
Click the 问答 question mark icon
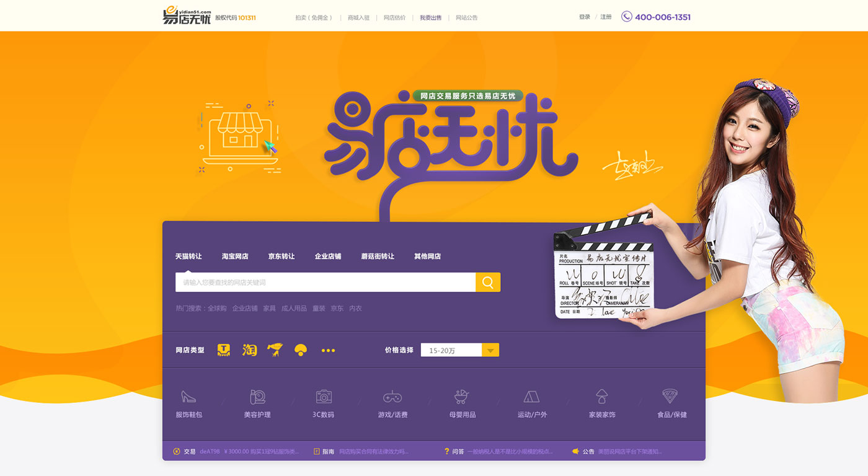446,451
